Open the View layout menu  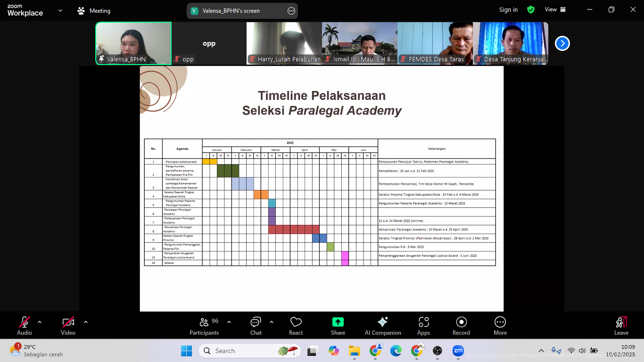[555, 9]
